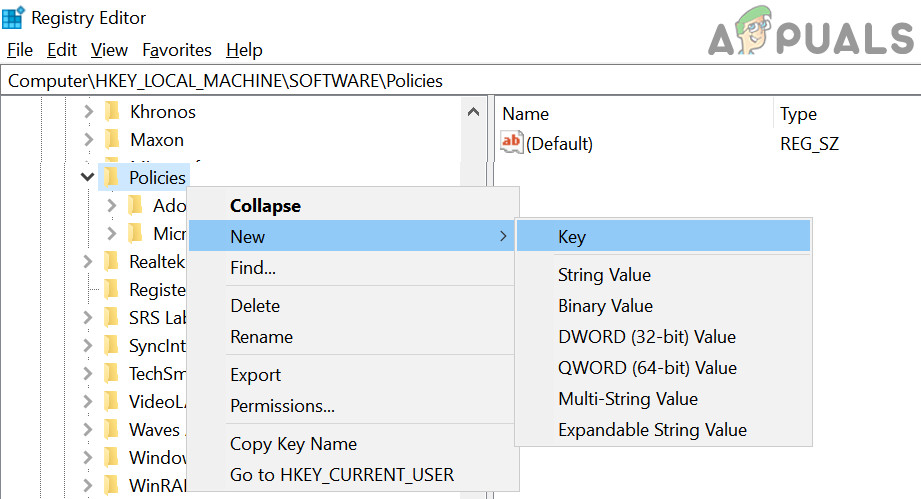Click Go to HKEY_CURRENT_USER
Viewport: 921px width, 499px height.
tap(342, 475)
